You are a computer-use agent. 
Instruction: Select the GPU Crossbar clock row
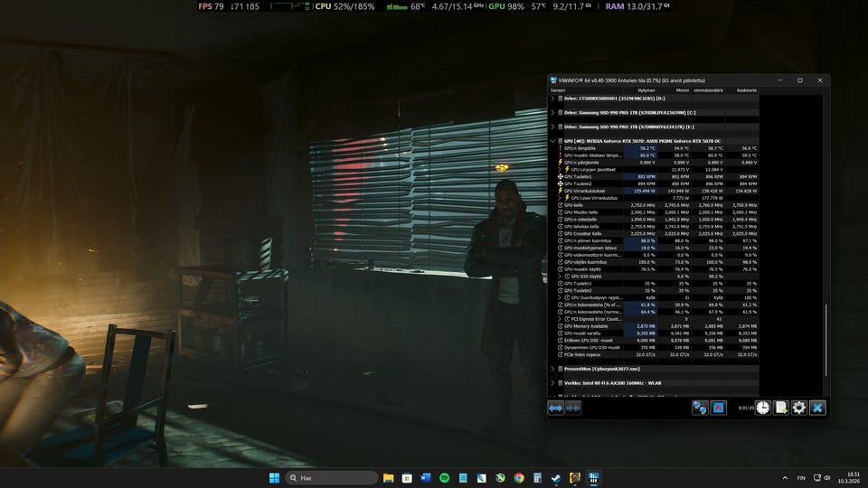tap(657, 233)
